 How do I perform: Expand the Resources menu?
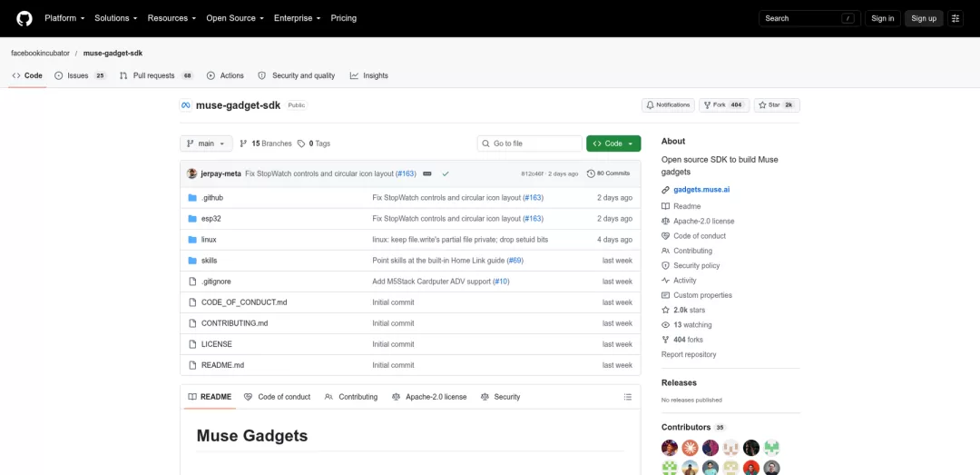[171, 18]
